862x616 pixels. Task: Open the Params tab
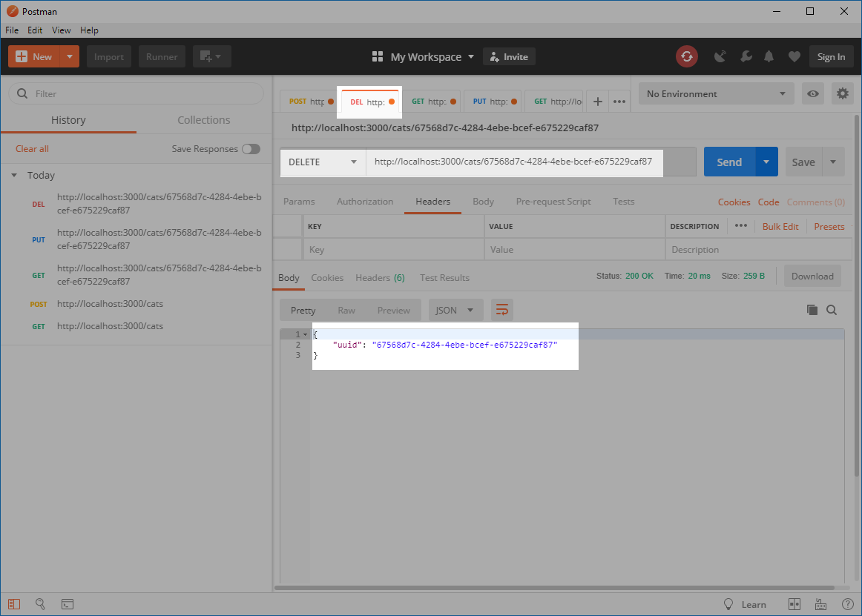pyautogui.click(x=299, y=202)
